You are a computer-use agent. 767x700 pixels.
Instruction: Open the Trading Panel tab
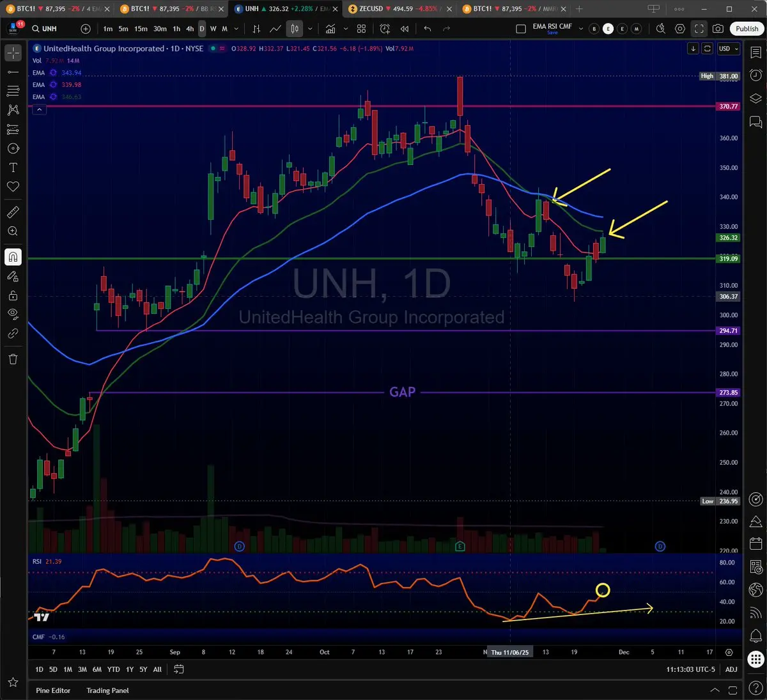click(x=107, y=690)
